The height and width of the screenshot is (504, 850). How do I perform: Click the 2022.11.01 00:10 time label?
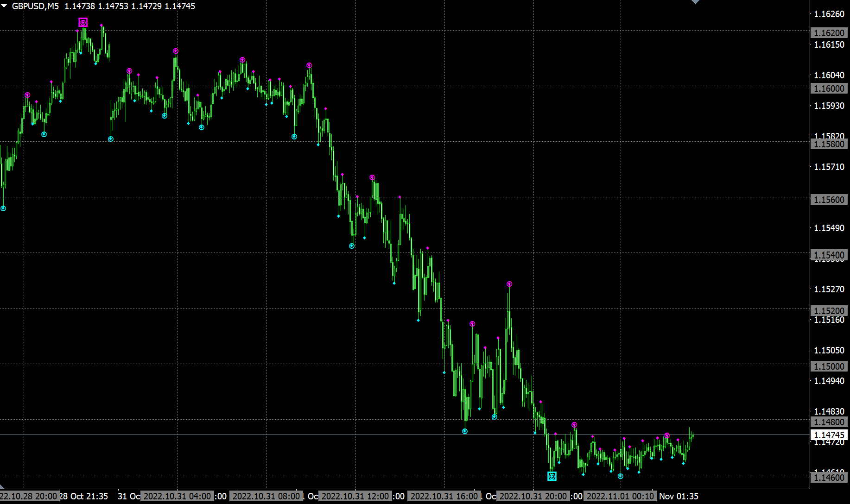pos(620,496)
